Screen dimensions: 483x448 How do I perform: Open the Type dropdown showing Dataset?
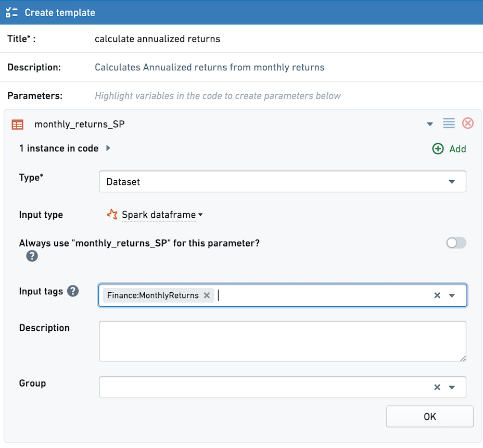coord(283,182)
